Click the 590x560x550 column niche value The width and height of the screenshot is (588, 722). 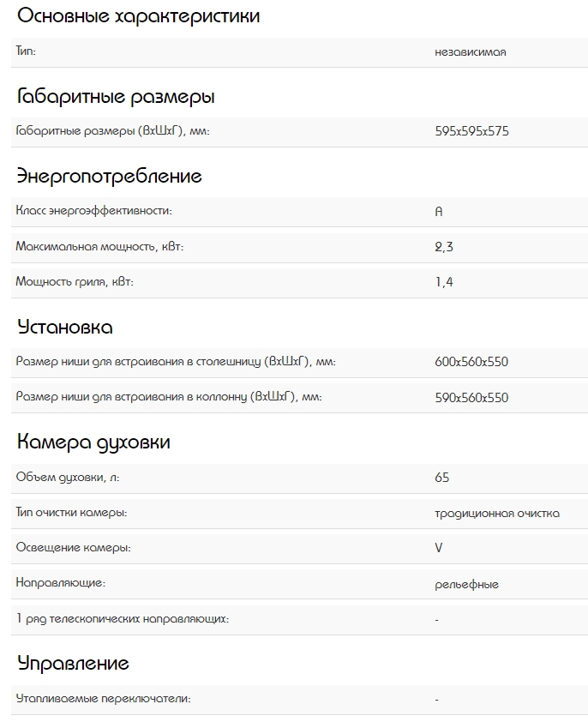pos(471,398)
